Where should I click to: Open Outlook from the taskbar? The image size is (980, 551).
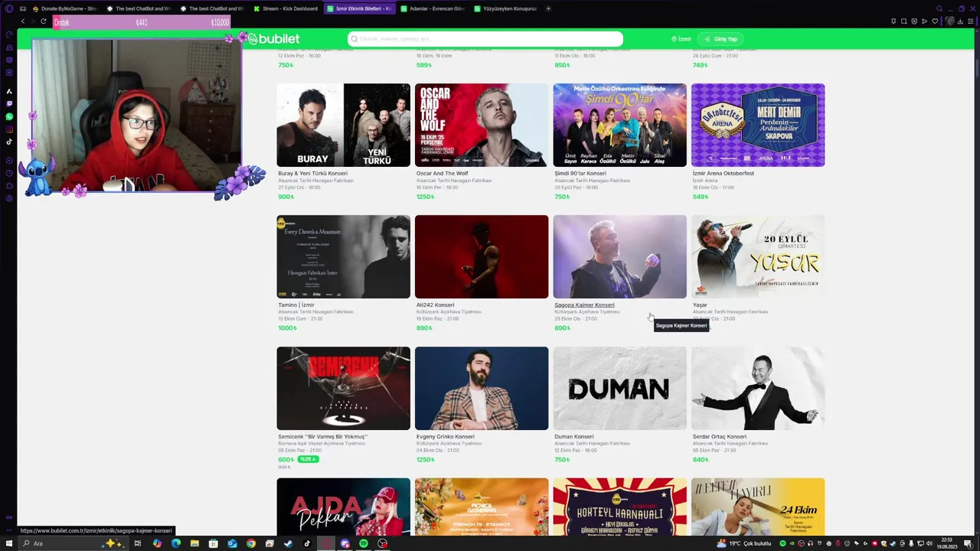click(x=232, y=543)
